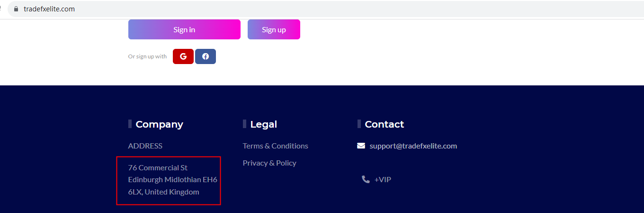Screen dimensions: 644x213
Task: Click the "Or sign up with" text
Action: pos(147,56)
